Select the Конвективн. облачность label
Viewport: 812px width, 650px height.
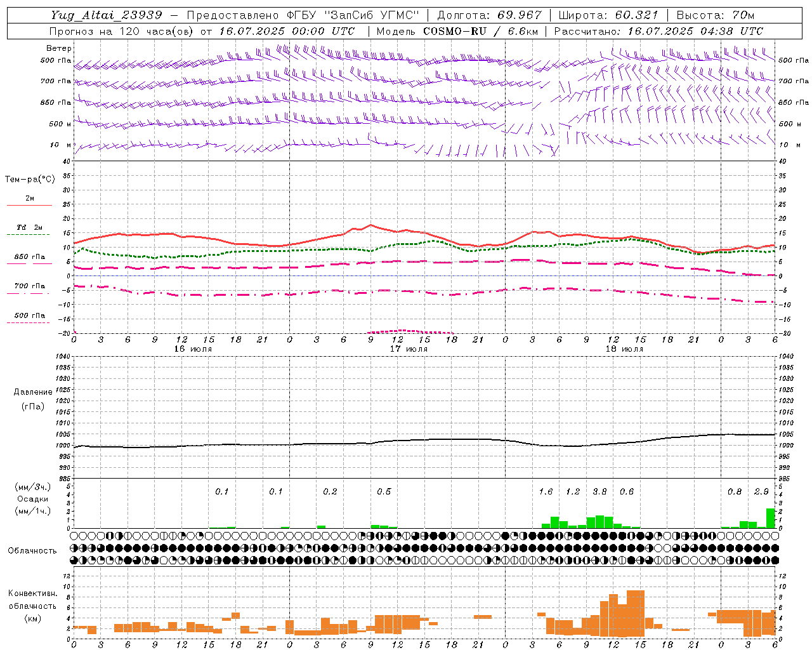32,600
